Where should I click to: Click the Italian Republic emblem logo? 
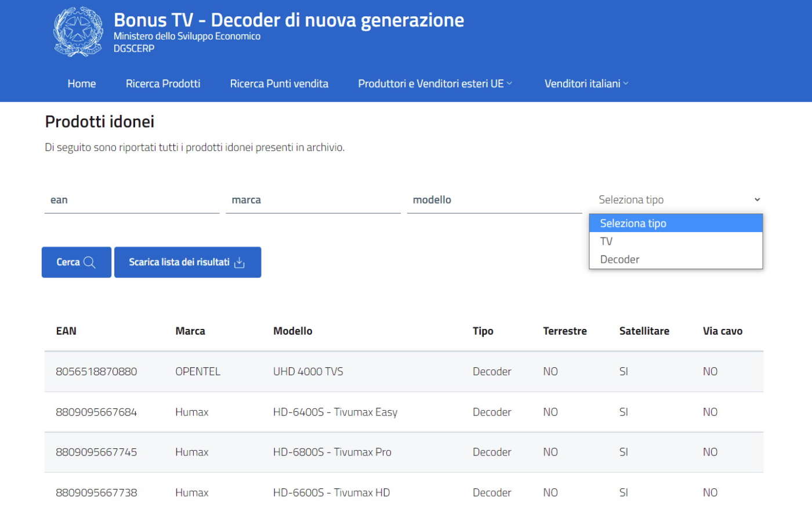tap(78, 32)
